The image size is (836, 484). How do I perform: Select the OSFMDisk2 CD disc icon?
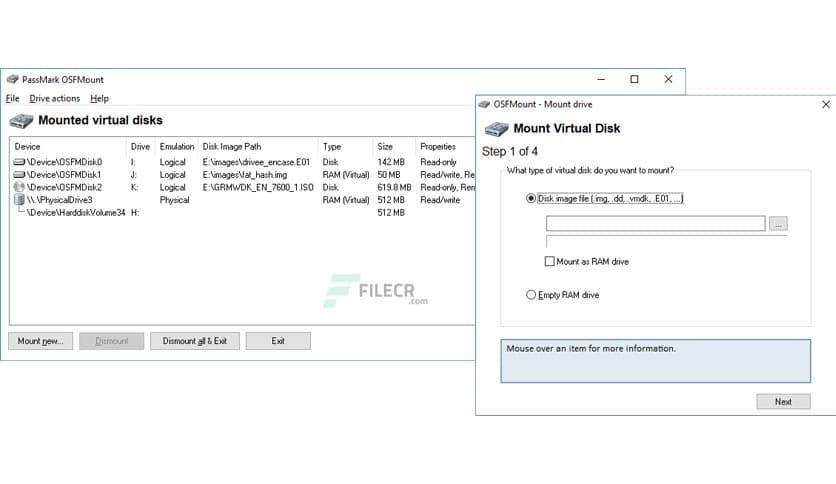click(19, 187)
